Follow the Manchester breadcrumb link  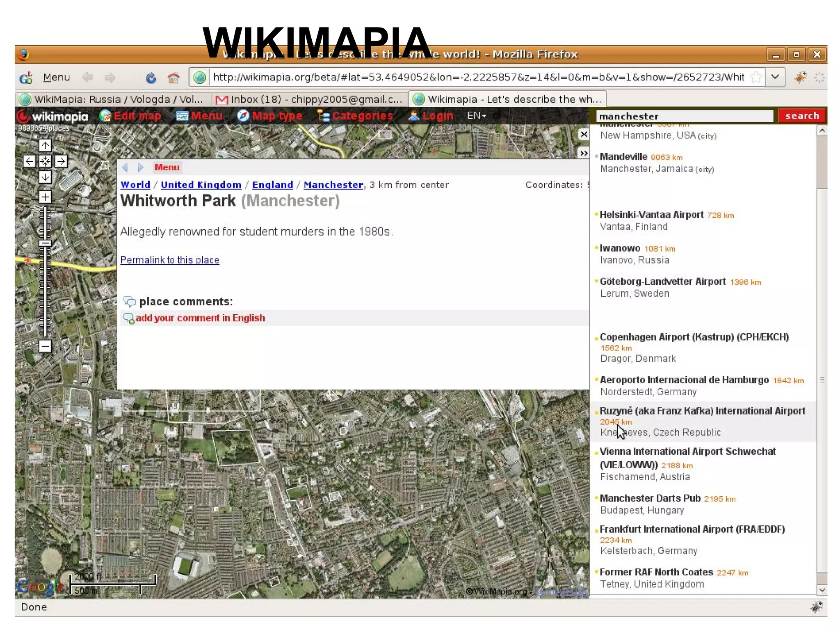[x=333, y=185]
